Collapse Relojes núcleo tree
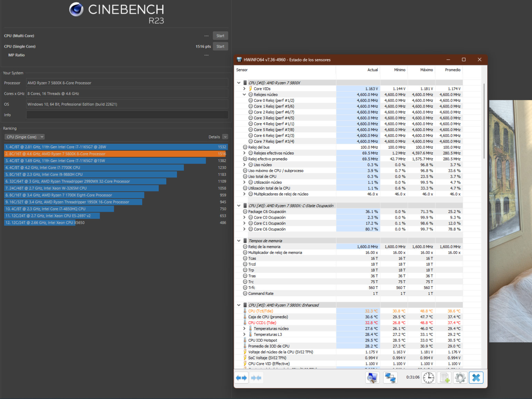 pos(244,94)
